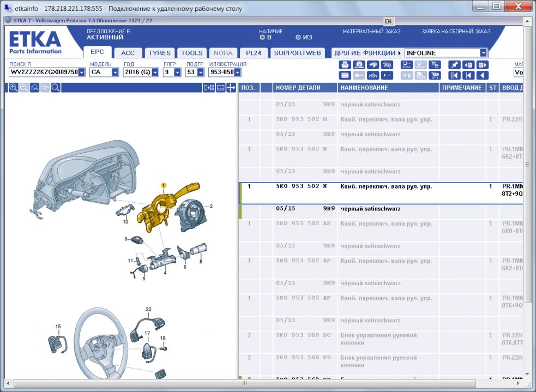
Task: Toggle illustration-to-list layout icon
Action: (x=208, y=87)
